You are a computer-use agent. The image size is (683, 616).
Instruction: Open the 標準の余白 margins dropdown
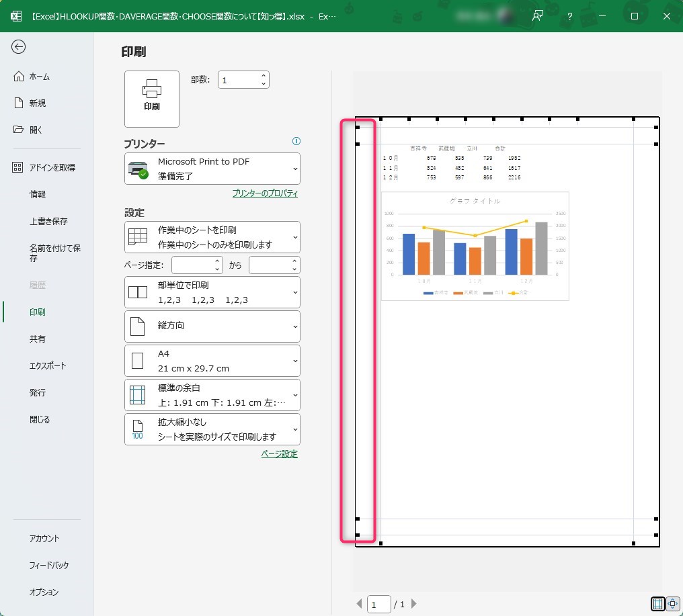(212, 395)
